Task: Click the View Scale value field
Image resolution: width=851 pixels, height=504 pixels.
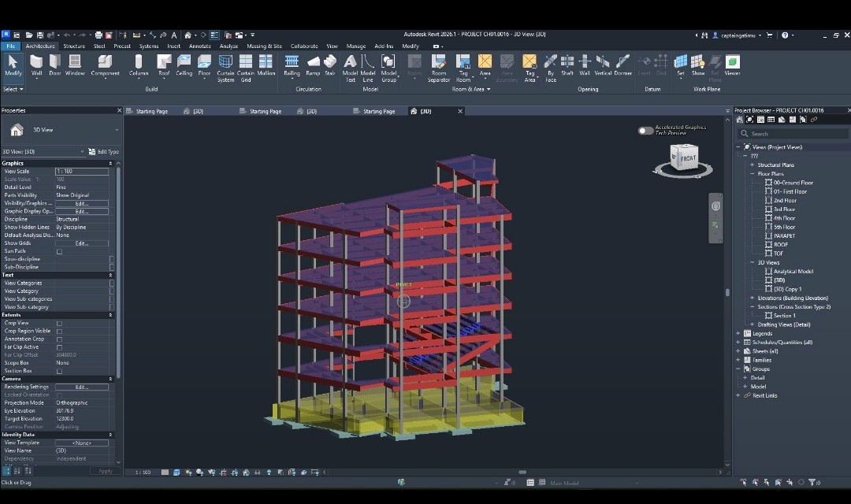Action: (82, 172)
